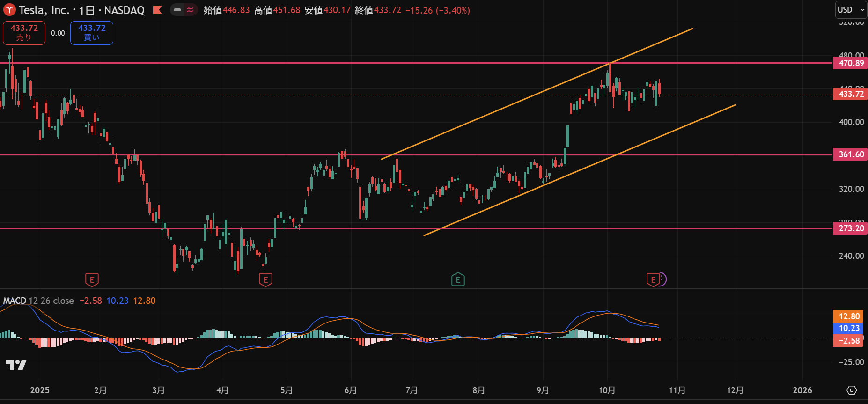
Task: Click the Tesla logo icon
Action: (x=9, y=10)
